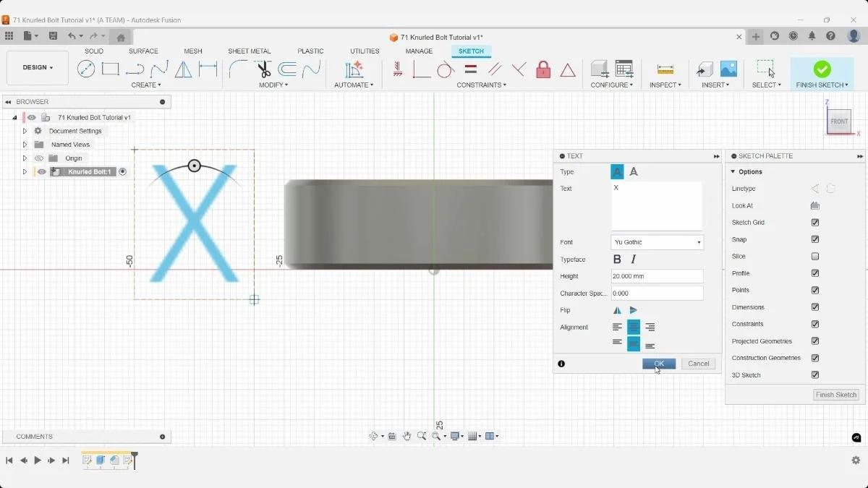Select the Mirror tool icon
The height and width of the screenshot is (488, 868).
tap(184, 69)
